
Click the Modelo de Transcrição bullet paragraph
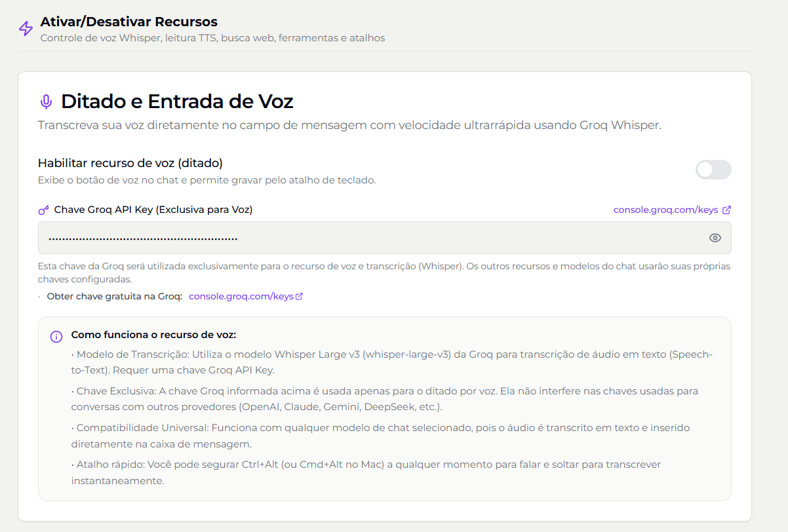click(x=392, y=362)
